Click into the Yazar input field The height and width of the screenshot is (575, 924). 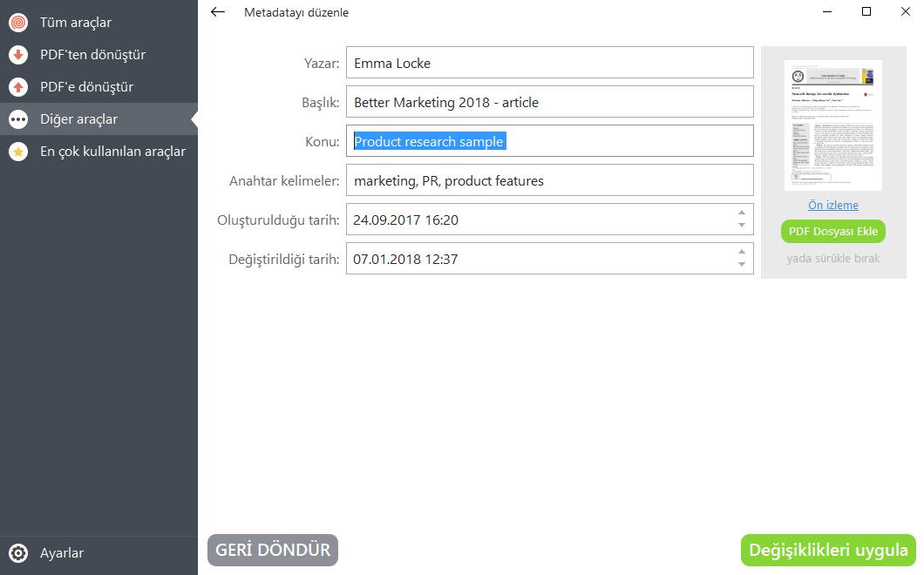[549, 63]
